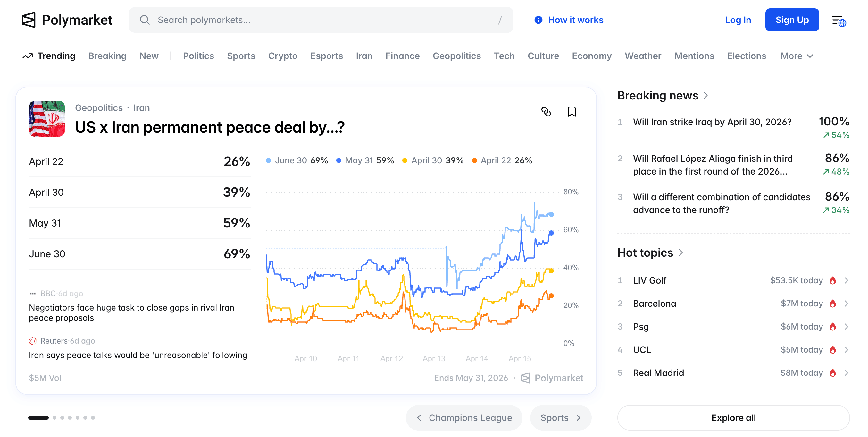Image resolution: width=868 pixels, height=437 pixels.
Task: Switch to the Crypto category tab
Action: pos(282,56)
